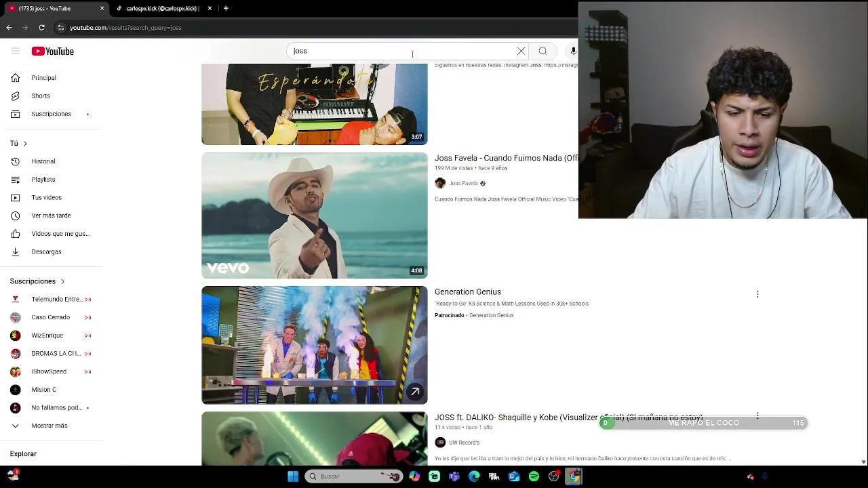
Task: Open the Generation Genius ad title
Action: [468, 292]
